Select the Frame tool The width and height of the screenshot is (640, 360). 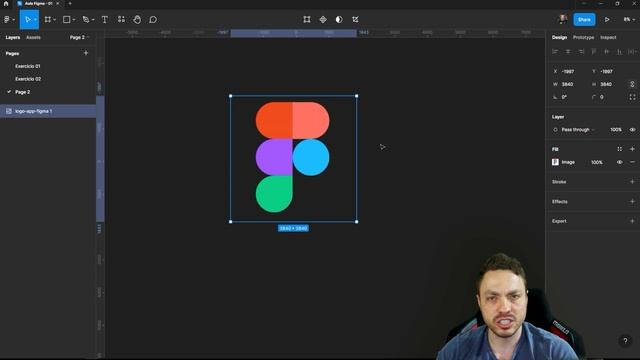[48, 20]
